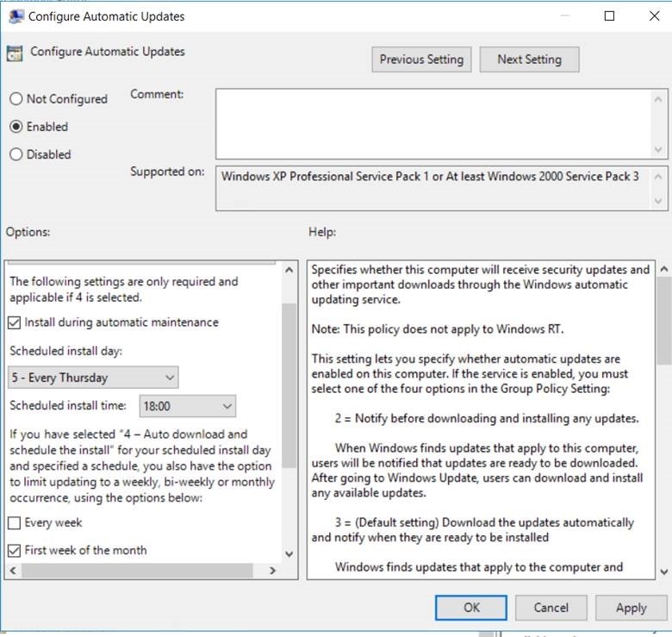The image size is (672, 637).
Task: Select the Disabled radio button
Action: [x=16, y=155]
